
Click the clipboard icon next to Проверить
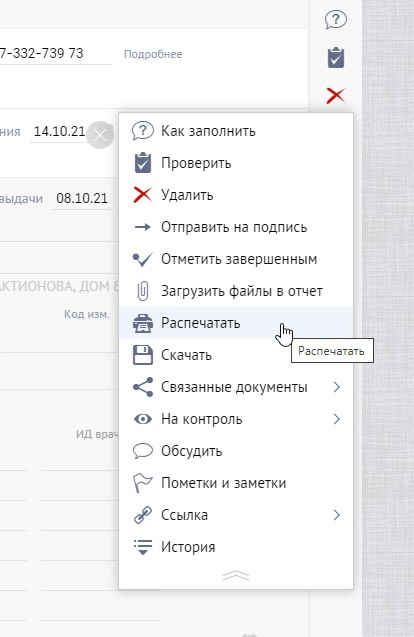click(143, 163)
